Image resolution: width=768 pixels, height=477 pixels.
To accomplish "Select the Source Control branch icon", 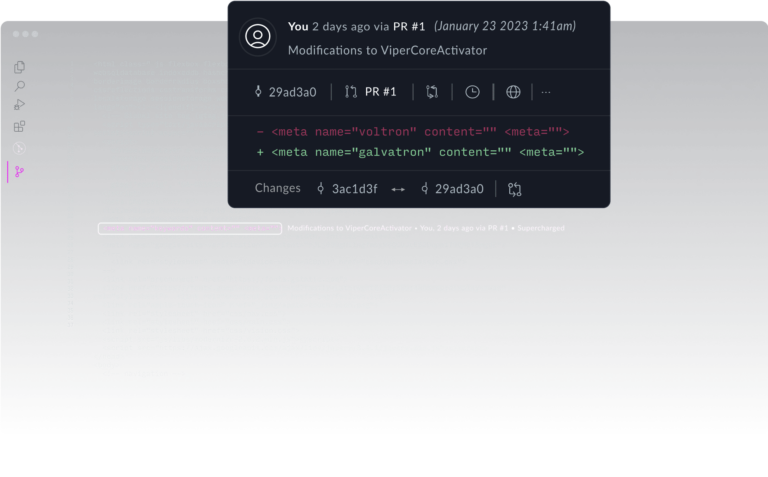I will [19, 172].
